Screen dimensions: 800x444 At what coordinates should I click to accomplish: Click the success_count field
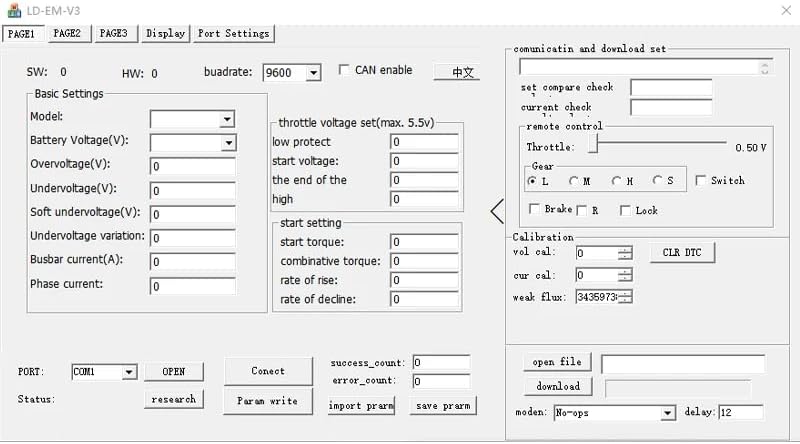point(441,362)
